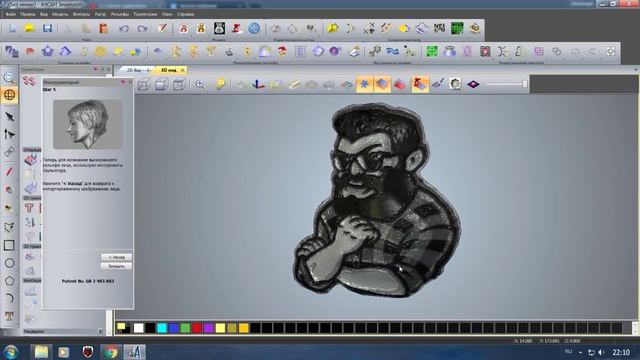This screenshot has width=640, height=360.
Task: Click the Windows Start button
Action: click(11, 352)
